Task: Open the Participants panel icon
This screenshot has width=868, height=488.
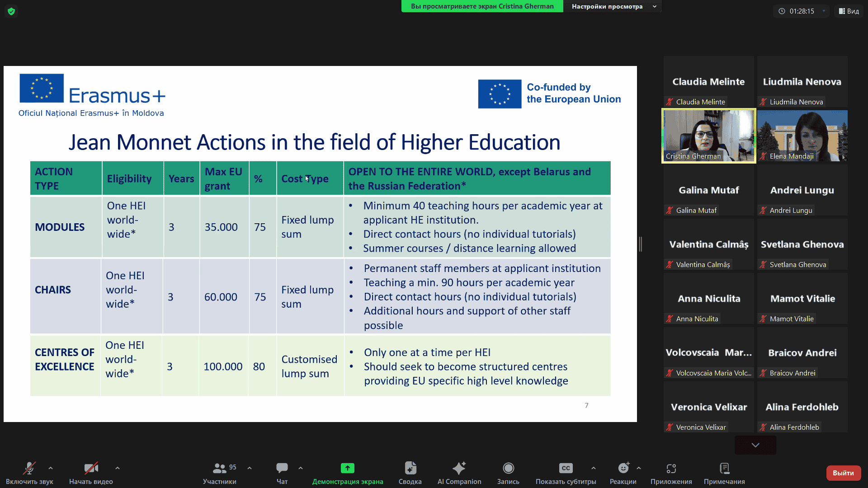Action: 220,468
